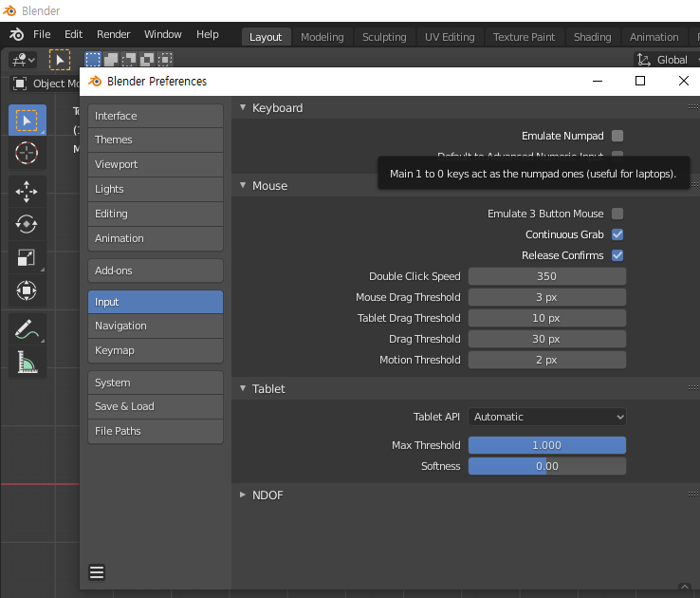Set selection mode to intersect
The width and height of the screenshot is (700, 598).
165,60
